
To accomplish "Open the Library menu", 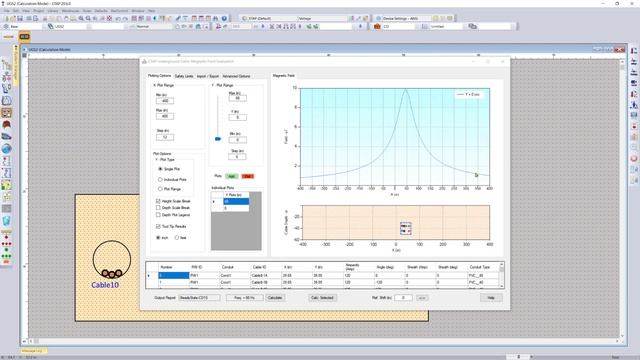I will [x=53, y=11].
